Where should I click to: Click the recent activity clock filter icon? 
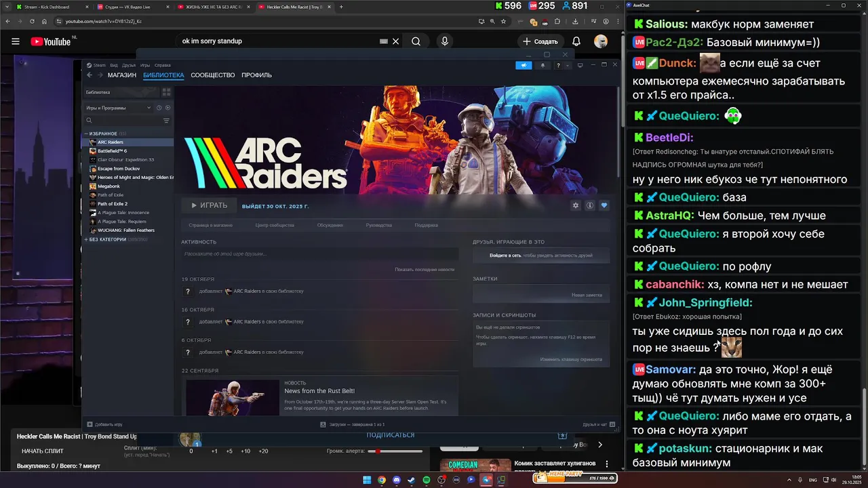click(159, 108)
